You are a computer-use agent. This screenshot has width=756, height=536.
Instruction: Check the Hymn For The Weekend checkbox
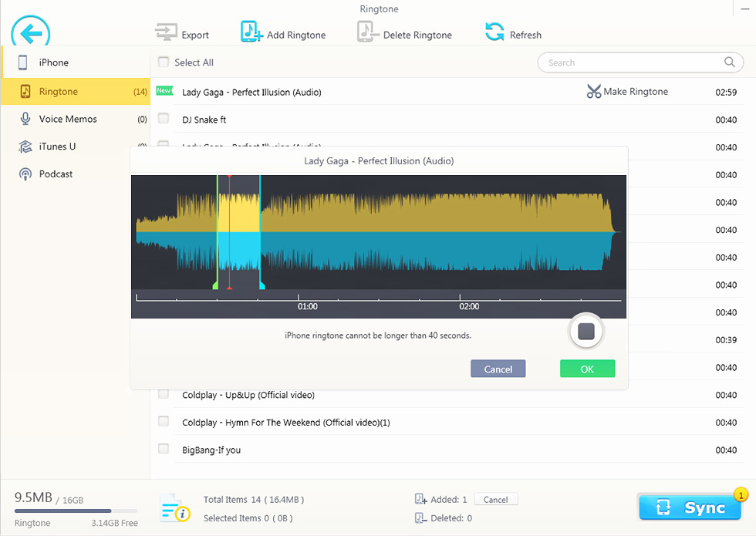(164, 421)
